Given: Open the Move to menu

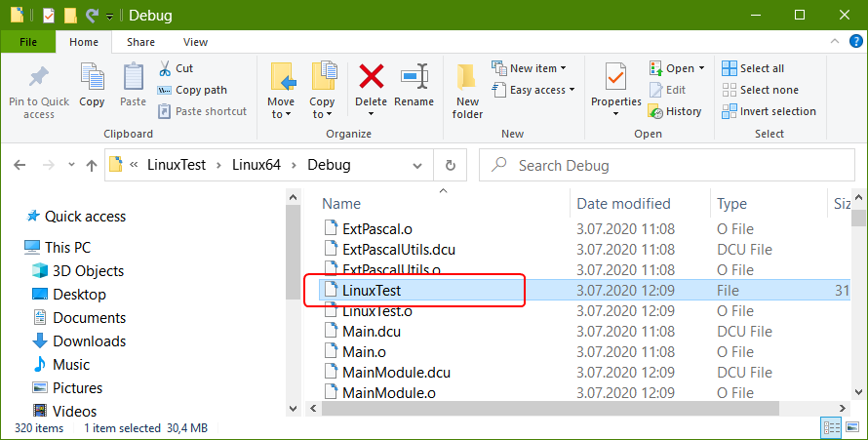Looking at the screenshot, I should (281, 92).
